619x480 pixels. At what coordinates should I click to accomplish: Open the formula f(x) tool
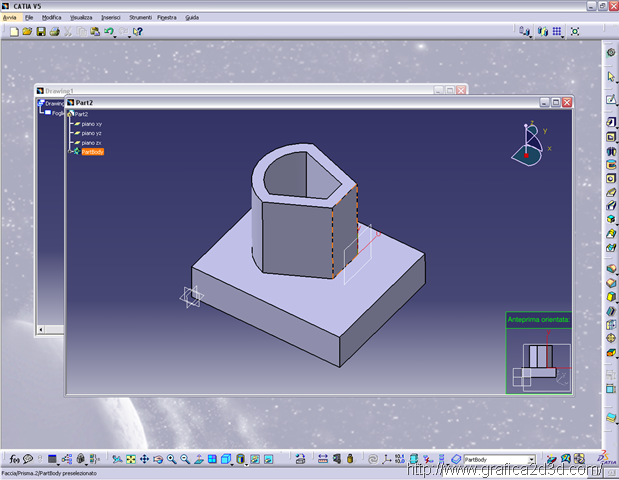12,459
